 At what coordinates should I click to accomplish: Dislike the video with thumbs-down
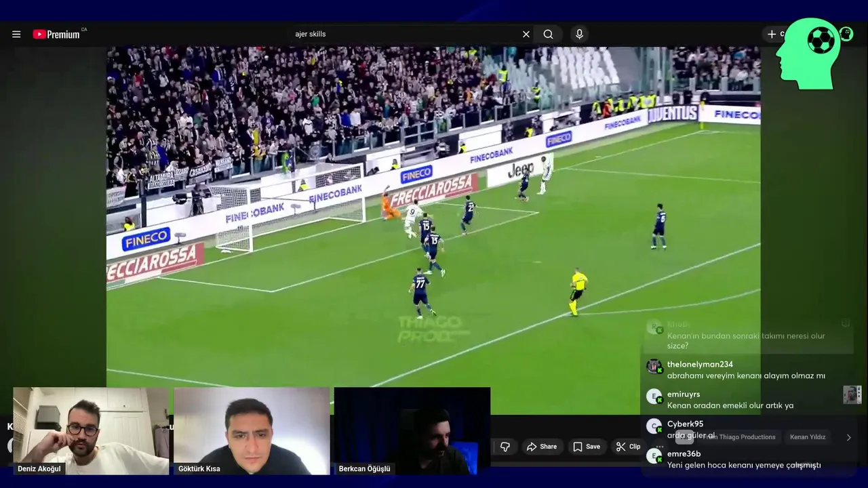[505, 447]
